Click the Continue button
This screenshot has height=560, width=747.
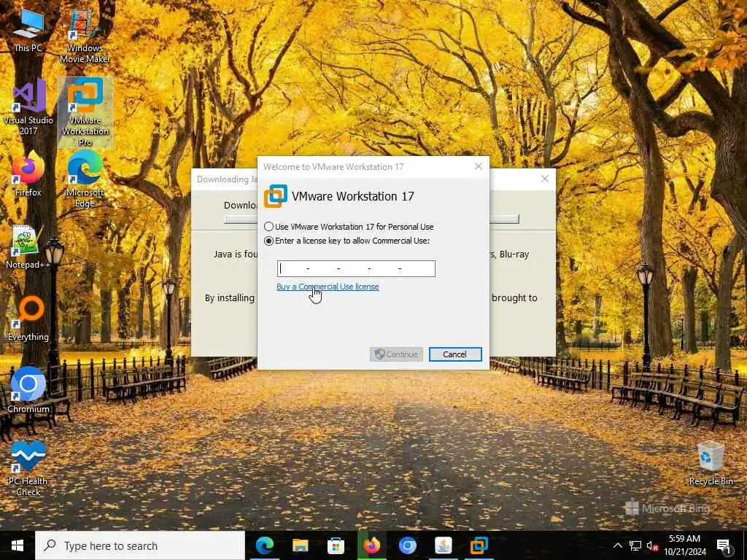pyautogui.click(x=396, y=354)
